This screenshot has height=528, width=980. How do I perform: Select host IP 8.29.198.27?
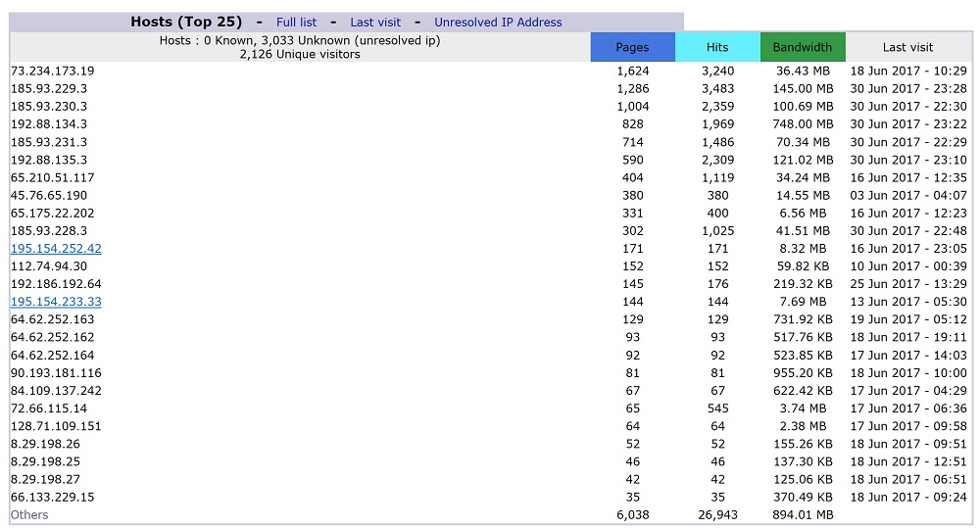[x=45, y=480]
